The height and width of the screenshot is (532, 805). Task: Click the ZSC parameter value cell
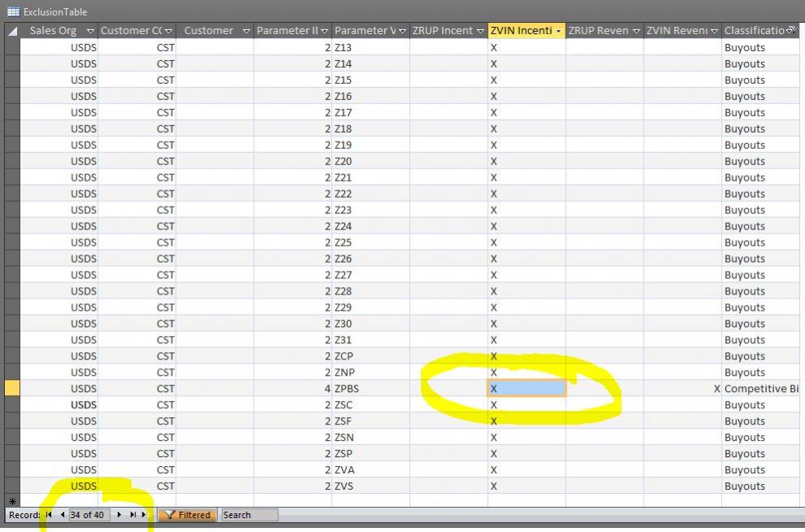click(370, 405)
